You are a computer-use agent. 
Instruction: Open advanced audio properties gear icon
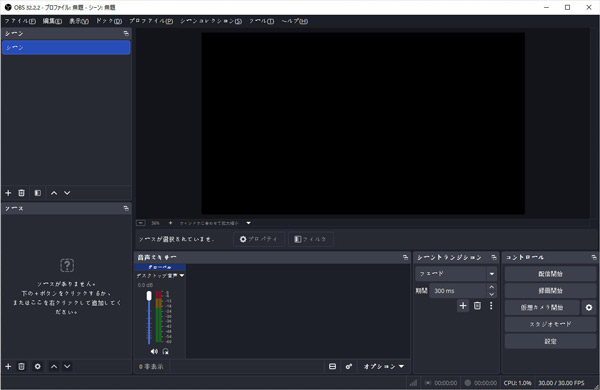tap(349, 366)
